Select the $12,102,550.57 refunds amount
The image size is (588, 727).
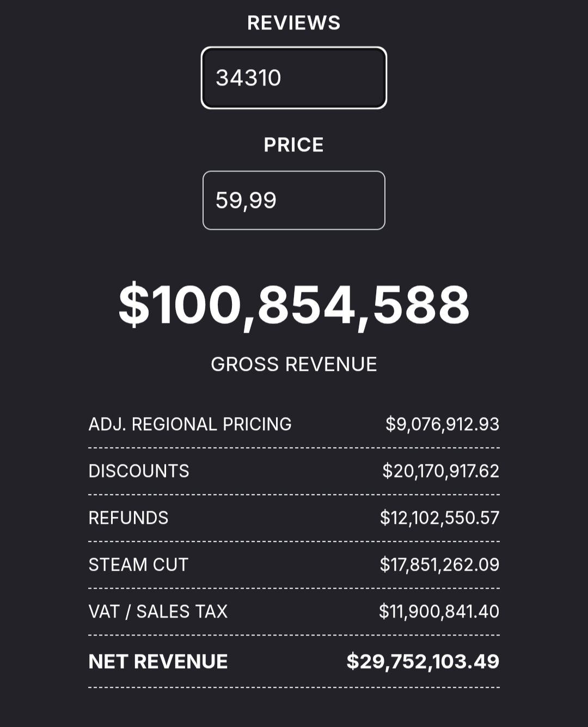click(x=439, y=518)
